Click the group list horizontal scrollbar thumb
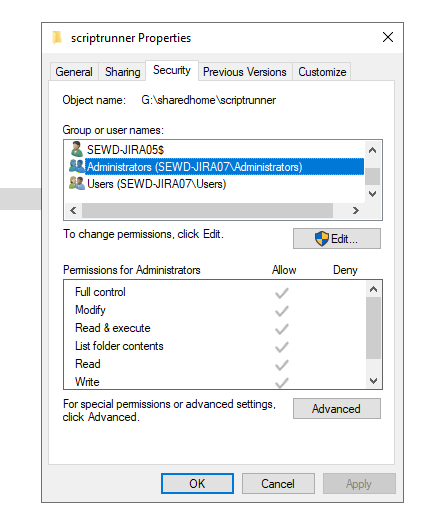The width and height of the screenshot is (437, 515). 207,211
